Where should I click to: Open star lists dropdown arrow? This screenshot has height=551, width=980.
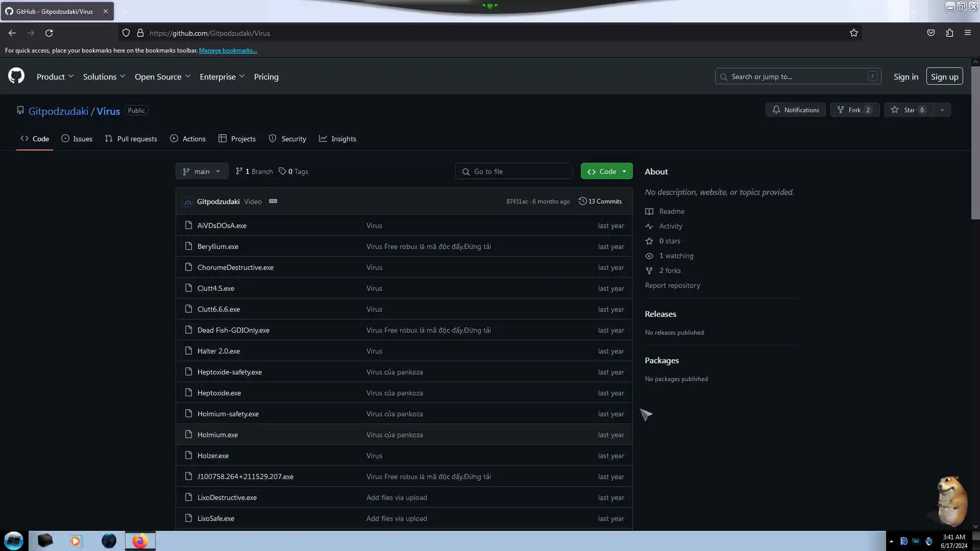coord(942,110)
